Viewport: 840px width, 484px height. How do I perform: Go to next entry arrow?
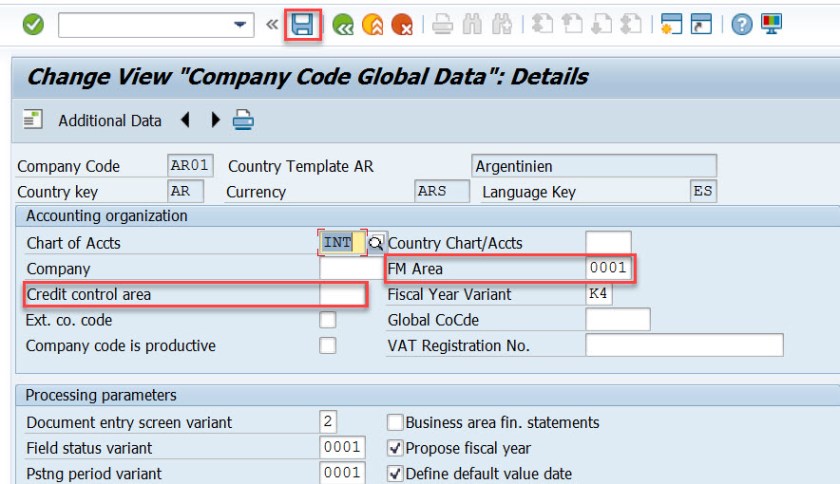coord(215,120)
